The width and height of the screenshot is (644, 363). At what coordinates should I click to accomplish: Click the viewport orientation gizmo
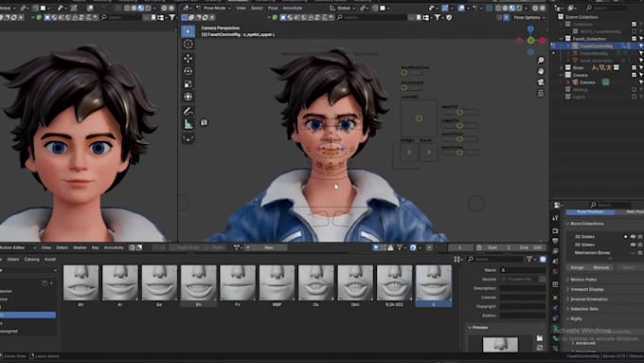point(530,41)
